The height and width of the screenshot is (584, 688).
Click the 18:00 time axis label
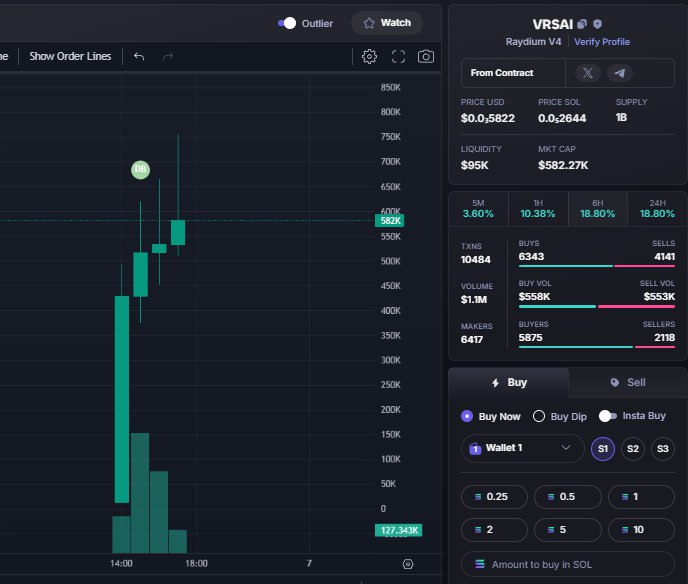(196, 563)
